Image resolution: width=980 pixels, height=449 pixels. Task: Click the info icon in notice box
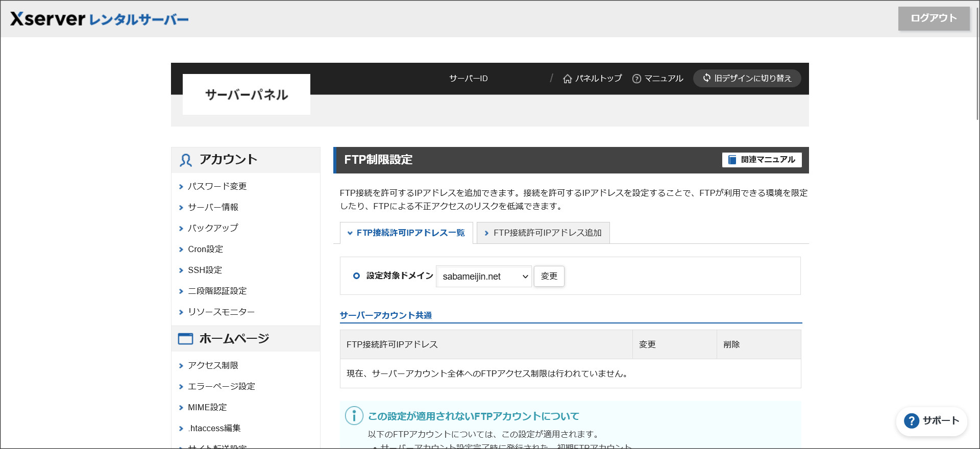tap(354, 416)
